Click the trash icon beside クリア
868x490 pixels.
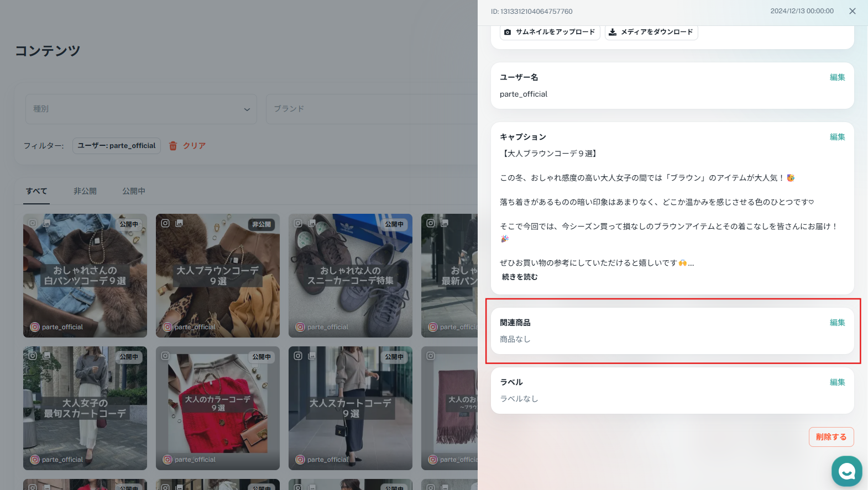click(173, 146)
